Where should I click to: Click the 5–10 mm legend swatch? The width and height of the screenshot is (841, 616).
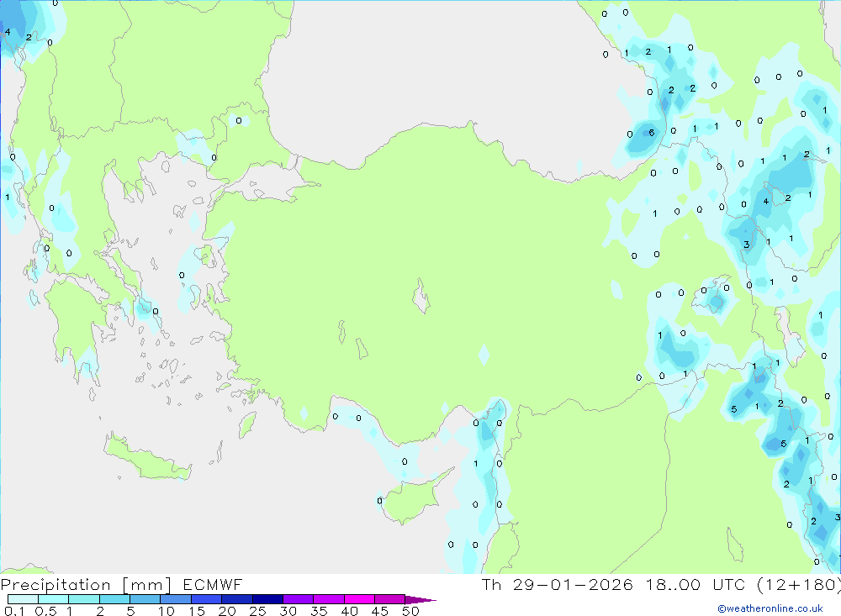click(x=145, y=599)
